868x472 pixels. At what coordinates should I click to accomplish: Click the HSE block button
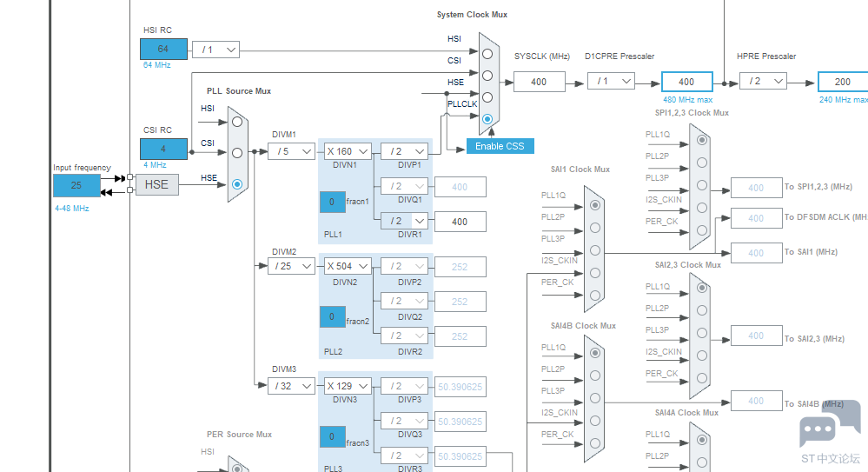click(156, 184)
